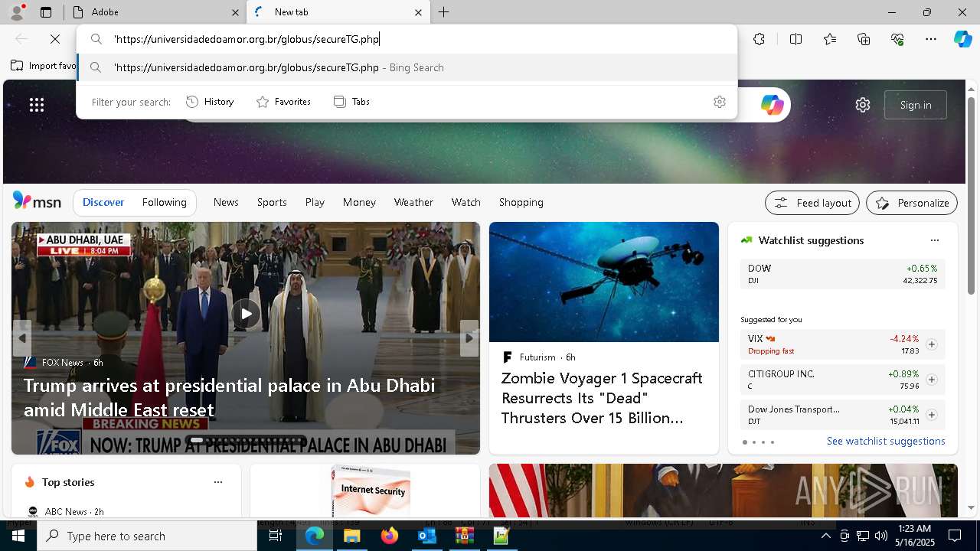The image size is (980, 551).
Task: Open the Money section
Action: [x=359, y=202]
